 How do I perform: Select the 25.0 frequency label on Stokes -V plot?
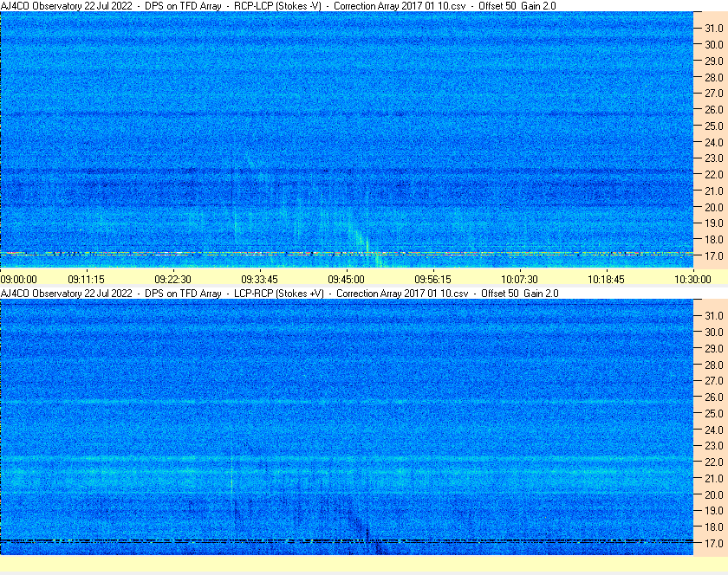pos(714,126)
